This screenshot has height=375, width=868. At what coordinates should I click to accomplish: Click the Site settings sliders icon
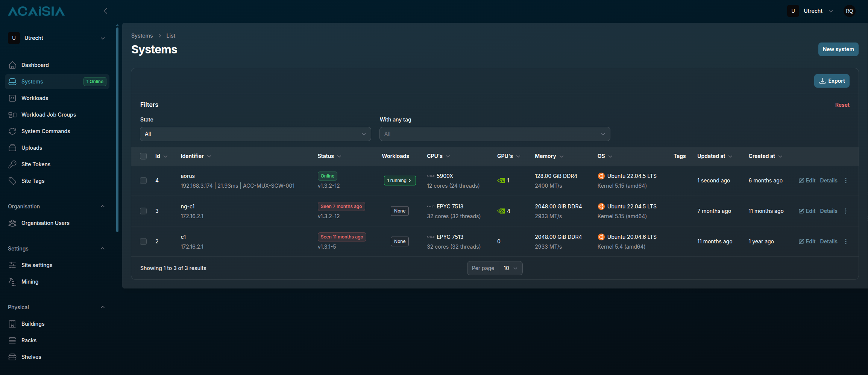pos(12,265)
